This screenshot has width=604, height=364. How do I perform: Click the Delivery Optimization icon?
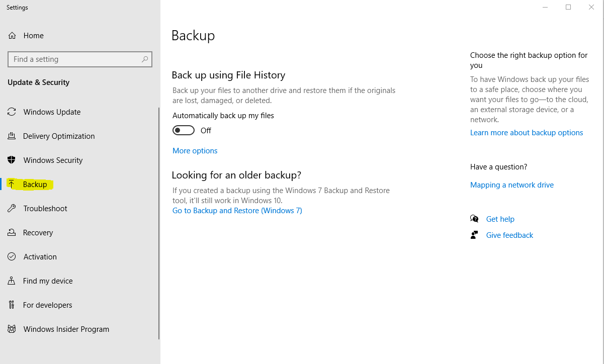click(12, 136)
